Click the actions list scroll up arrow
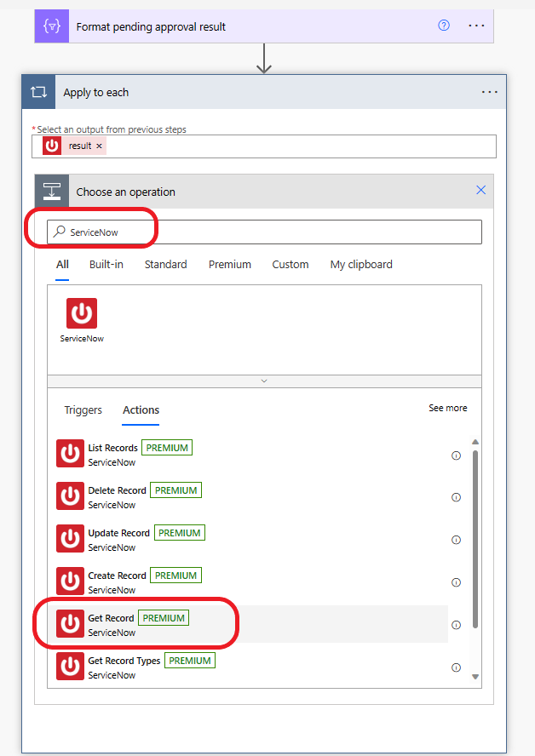Viewport: 535px width, 756px height. [475, 442]
